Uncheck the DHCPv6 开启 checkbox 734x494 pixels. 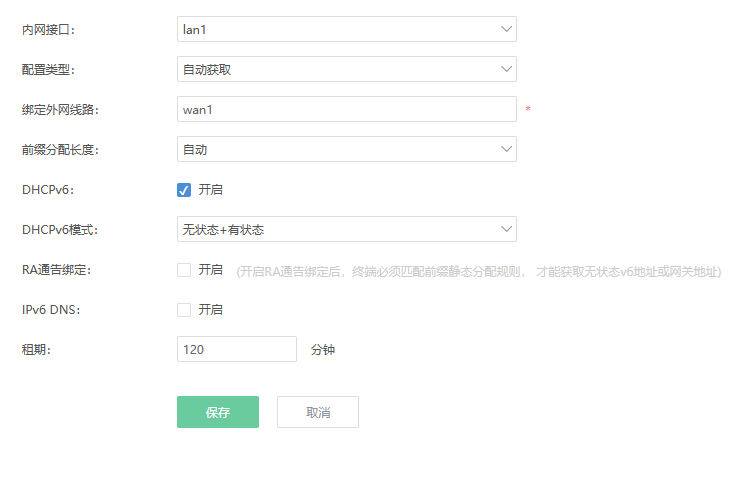tap(184, 190)
